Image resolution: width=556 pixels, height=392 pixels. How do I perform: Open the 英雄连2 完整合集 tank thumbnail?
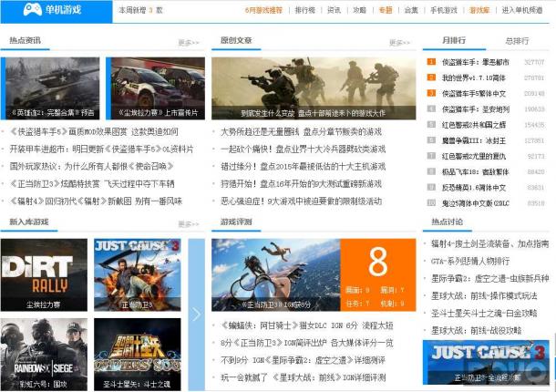[x=50, y=88]
